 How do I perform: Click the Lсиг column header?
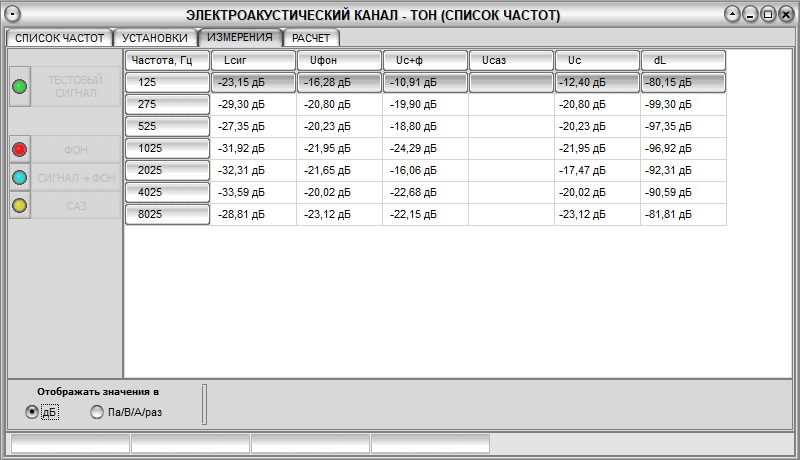[253, 61]
